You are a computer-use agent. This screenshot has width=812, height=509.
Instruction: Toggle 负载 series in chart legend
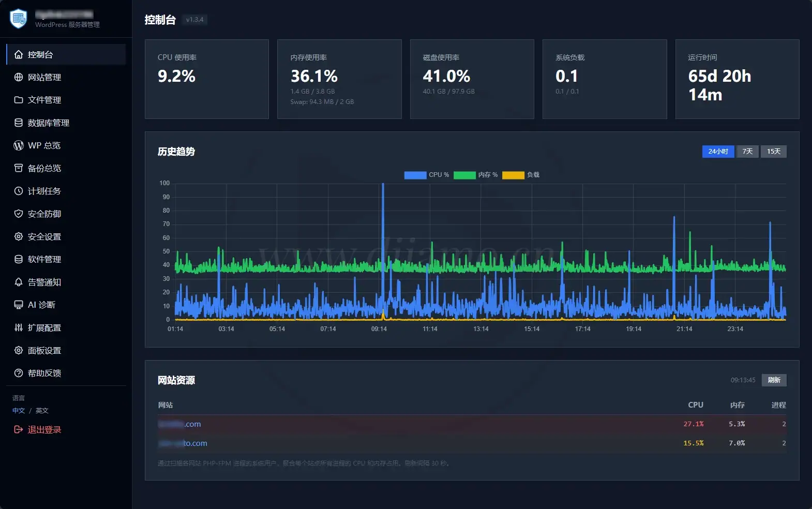tap(521, 175)
